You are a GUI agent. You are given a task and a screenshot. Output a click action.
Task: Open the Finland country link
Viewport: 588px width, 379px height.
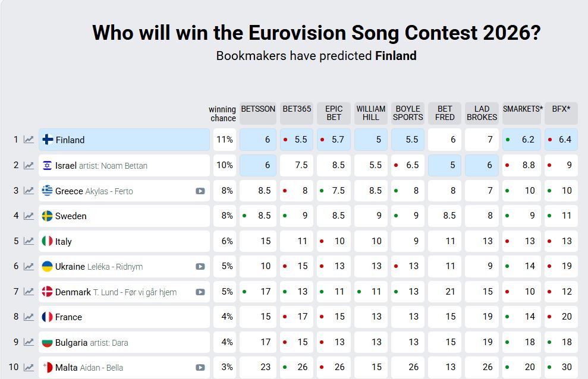tap(70, 140)
